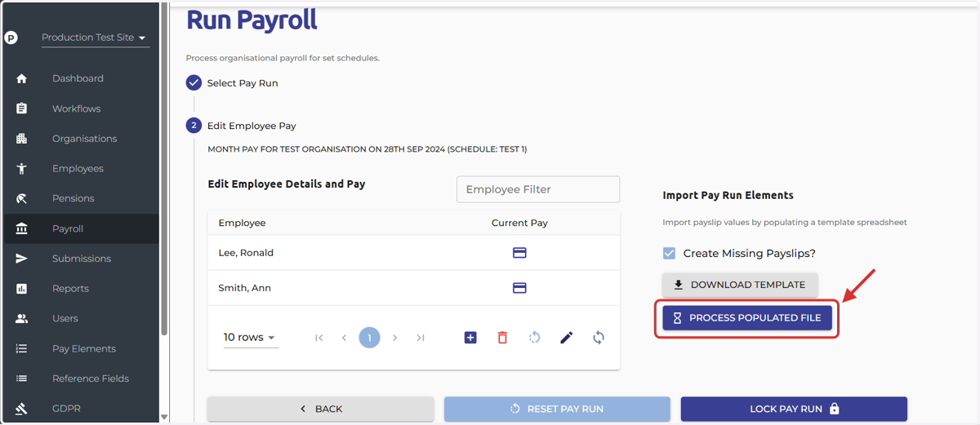Go to first page of employee table
This screenshot has width=980, height=425.
[x=318, y=338]
